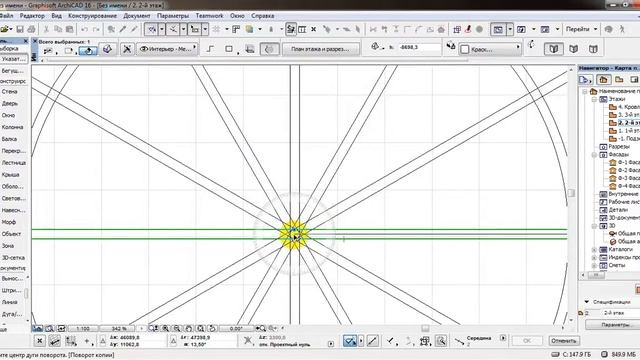Select the Разрезы item in Navigator
The width and height of the screenshot is (640, 360).
click(619, 147)
